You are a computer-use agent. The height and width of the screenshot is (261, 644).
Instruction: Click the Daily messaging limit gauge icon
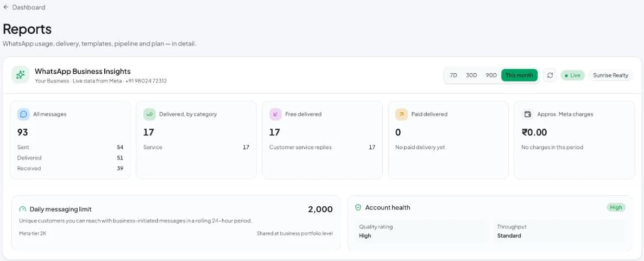(x=23, y=209)
